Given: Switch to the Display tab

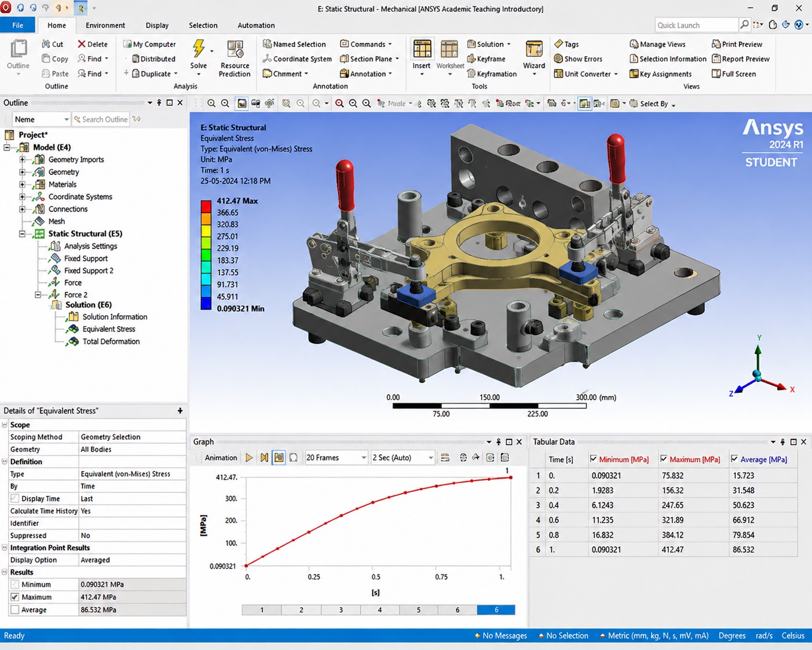Looking at the screenshot, I should pyautogui.click(x=157, y=25).
